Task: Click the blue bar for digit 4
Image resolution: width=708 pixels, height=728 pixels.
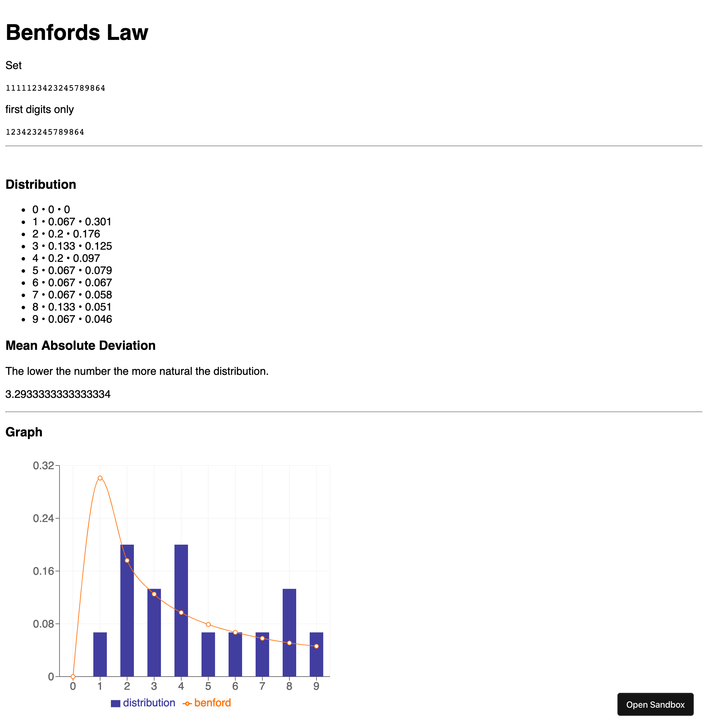Action: pyautogui.click(x=181, y=611)
